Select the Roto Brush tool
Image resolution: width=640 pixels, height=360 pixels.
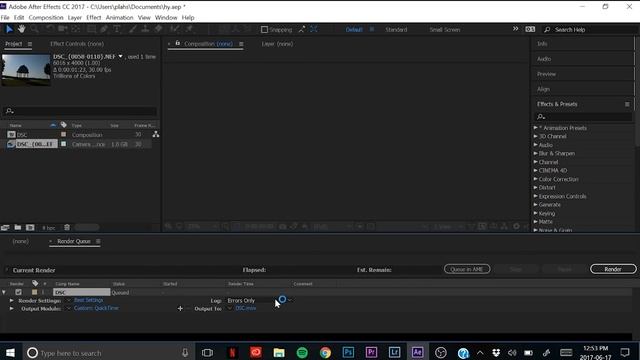coord(175,29)
